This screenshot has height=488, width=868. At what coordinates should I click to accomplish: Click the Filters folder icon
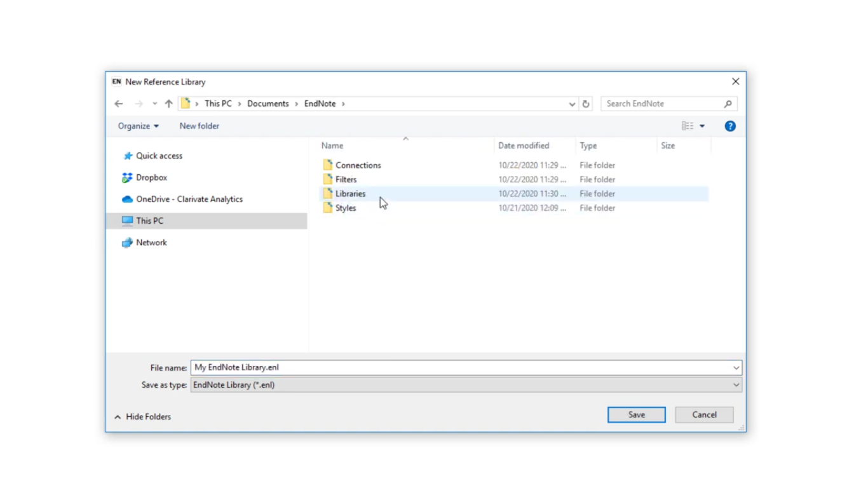click(x=327, y=179)
